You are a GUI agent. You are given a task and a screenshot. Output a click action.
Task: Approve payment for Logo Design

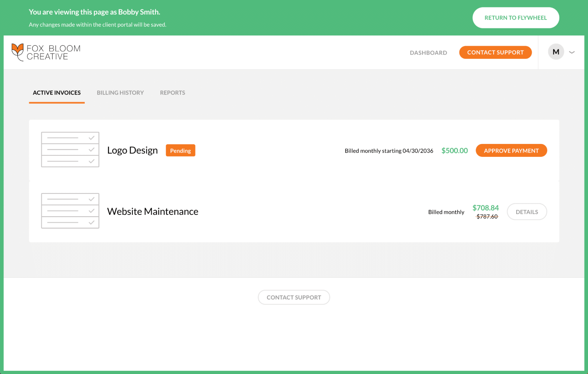pos(511,150)
